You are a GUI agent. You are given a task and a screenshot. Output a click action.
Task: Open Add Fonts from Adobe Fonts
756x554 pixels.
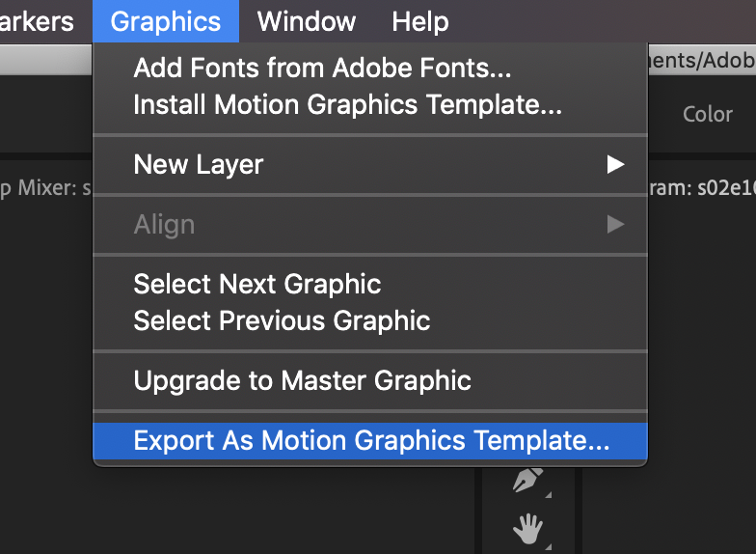tap(322, 68)
